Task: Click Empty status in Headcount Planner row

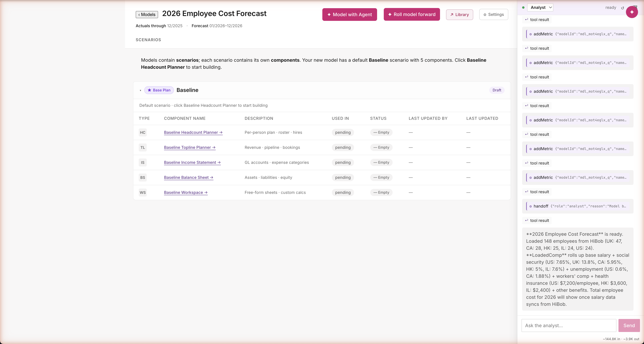Action: tap(381, 132)
